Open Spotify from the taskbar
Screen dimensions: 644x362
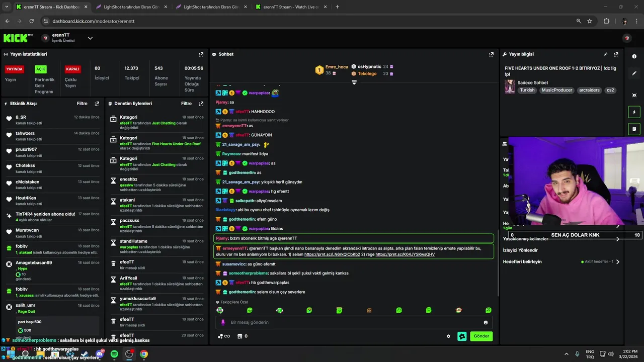[x=114, y=354]
